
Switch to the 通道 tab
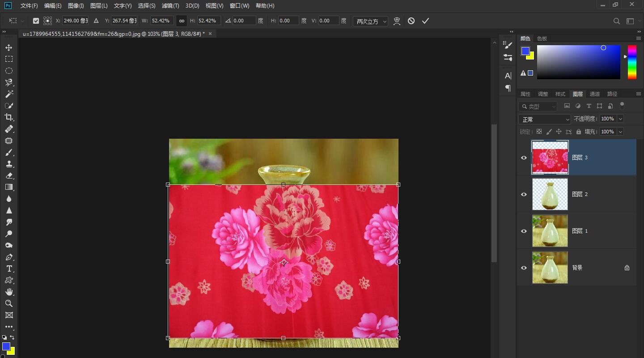pyautogui.click(x=594, y=94)
